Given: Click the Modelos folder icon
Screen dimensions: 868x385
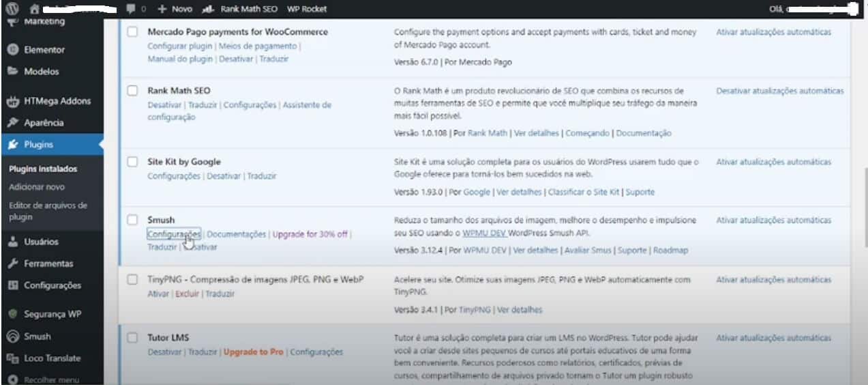Looking at the screenshot, I should (x=12, y=71).
